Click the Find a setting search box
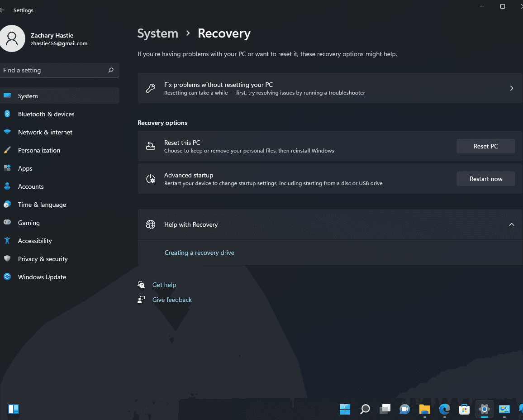 pyautogui.click(x=59, y=70)
